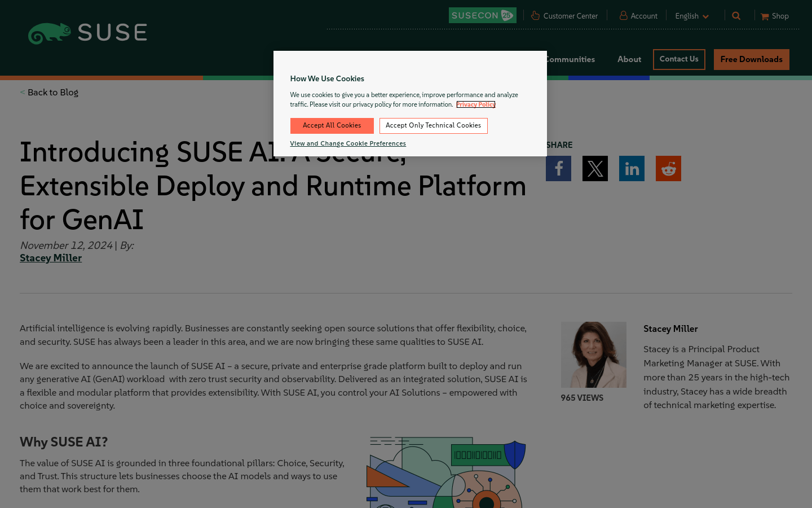
Task: Expand the English language dropdown
Action: (x=692, y=16)
